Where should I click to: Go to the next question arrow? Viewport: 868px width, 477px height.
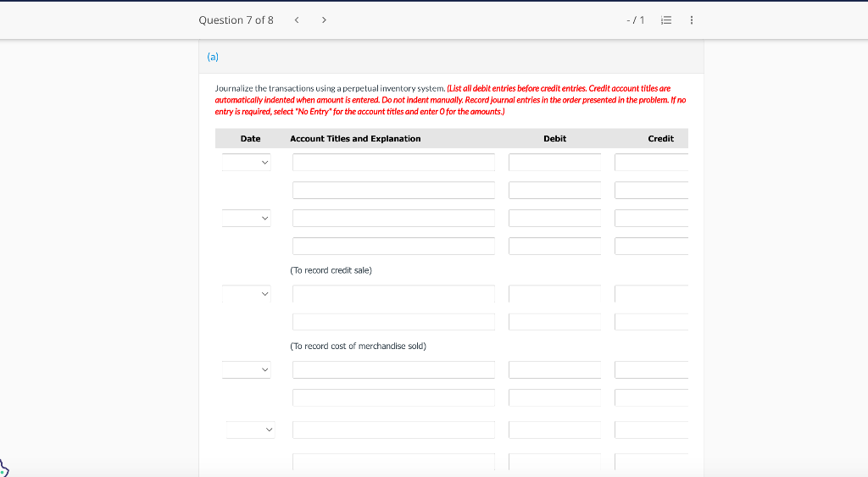[324, 20]
